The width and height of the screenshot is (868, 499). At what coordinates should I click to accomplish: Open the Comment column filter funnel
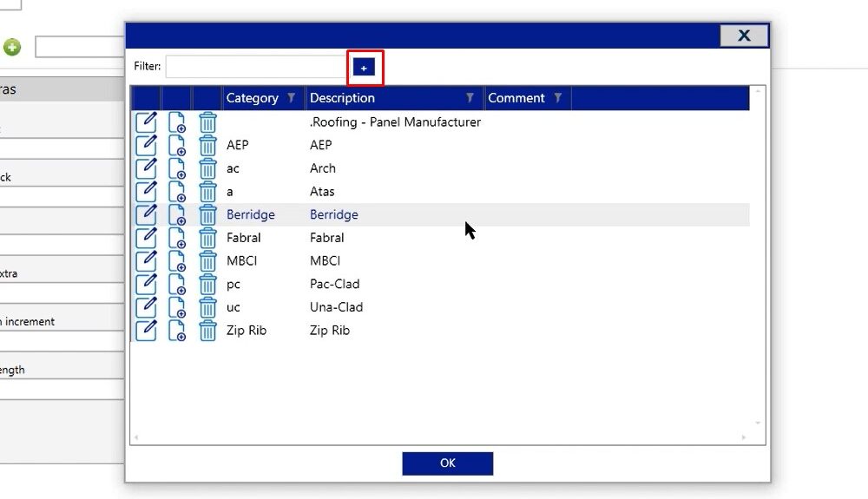558,98
